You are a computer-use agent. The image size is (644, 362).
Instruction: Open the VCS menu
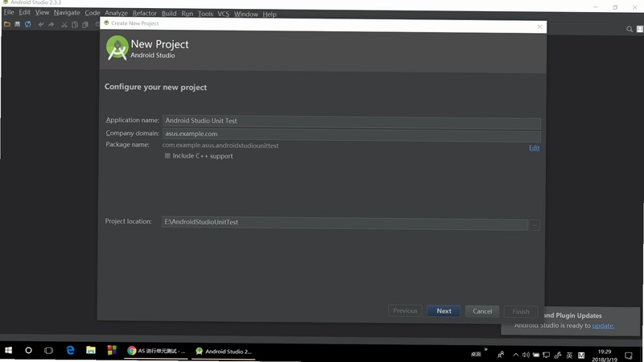[x=224, y=14]
